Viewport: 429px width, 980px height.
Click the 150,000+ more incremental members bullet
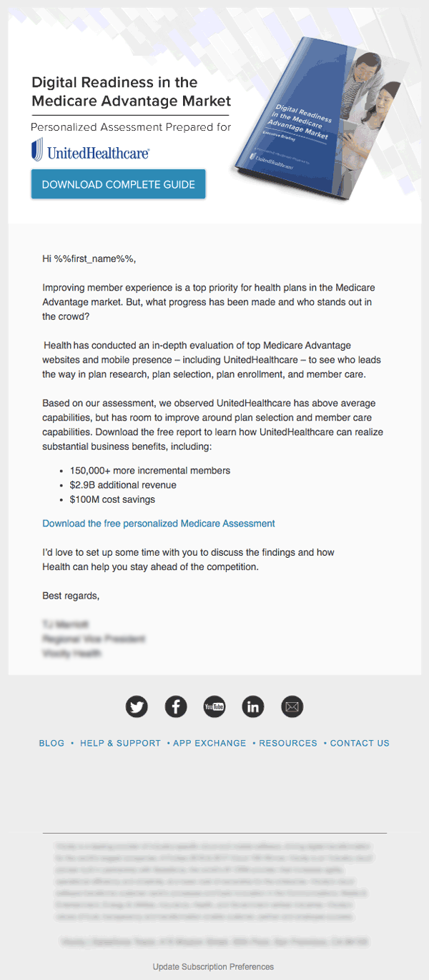click(x=150, y=471)
